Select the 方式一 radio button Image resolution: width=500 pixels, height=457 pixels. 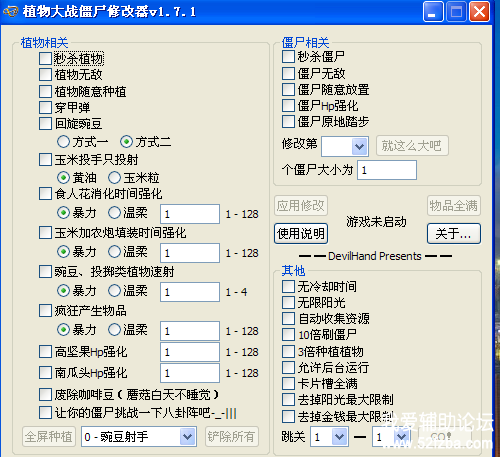click(63, 142)
